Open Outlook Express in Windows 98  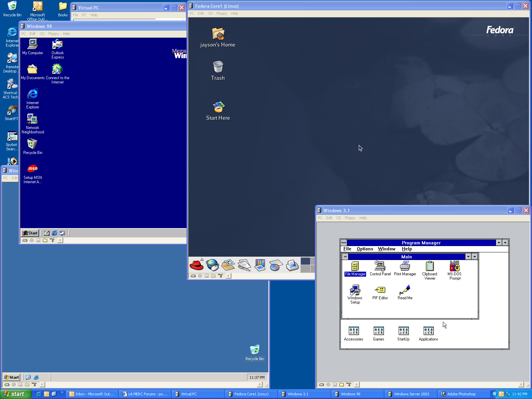[x=58, y=49]
